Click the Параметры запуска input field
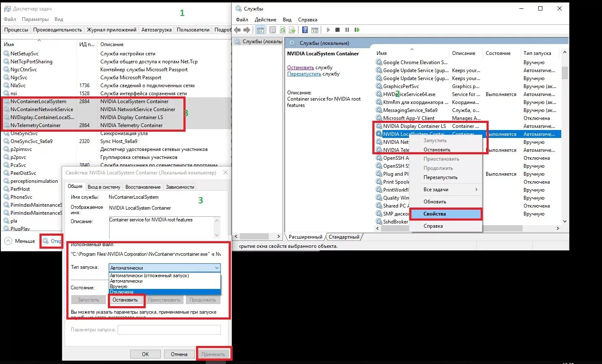Viewport: 602px width, 364px height. 169,330
